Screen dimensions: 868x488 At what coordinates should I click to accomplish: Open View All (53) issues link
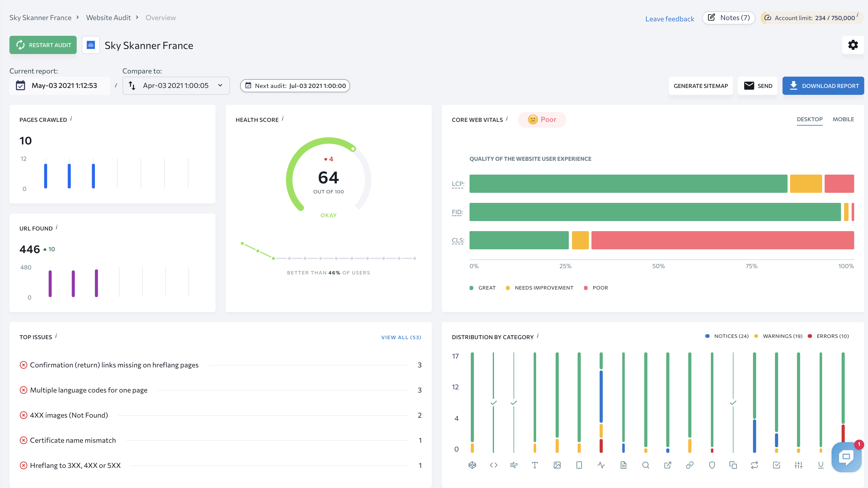pyautogui.click(x=401, y=337)
